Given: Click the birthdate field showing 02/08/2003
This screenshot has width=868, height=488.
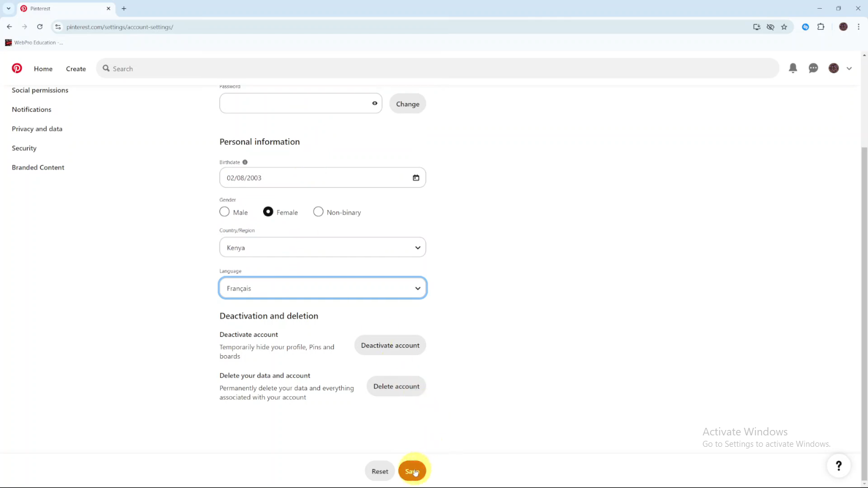Looking at the screenshot, I should click(323, 177).
